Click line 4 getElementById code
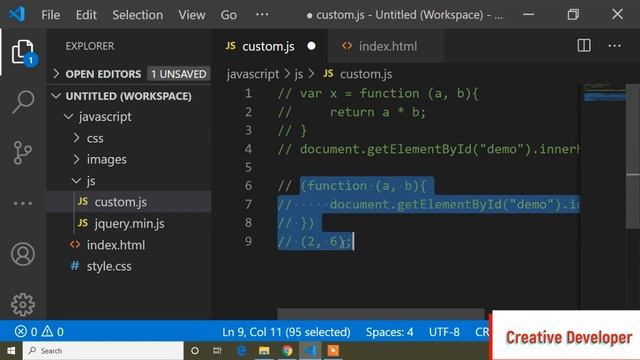Screen dimensions: 640x360 pyautogui.click(x=429, y=149)
